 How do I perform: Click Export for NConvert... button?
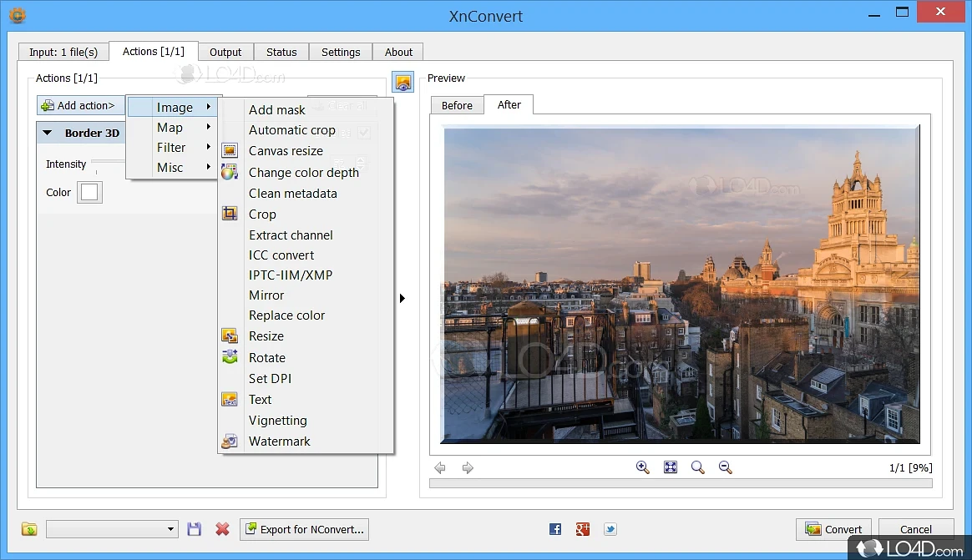coord(304,529)
